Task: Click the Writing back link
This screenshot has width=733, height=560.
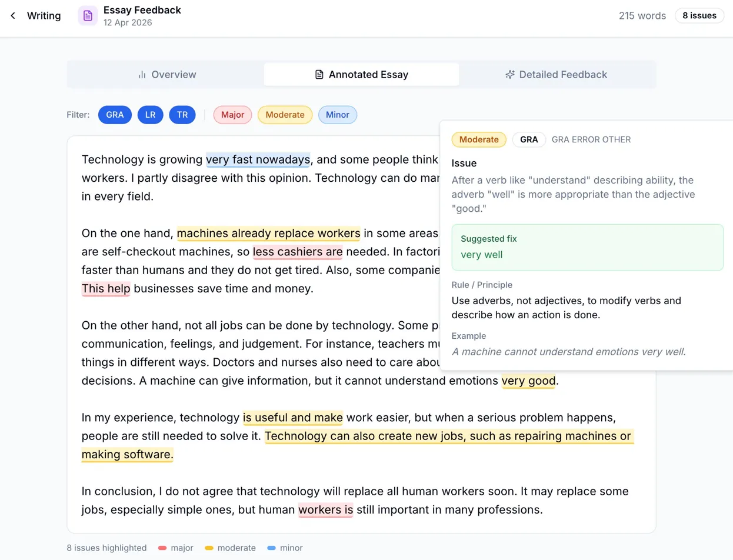Action: 44,16
